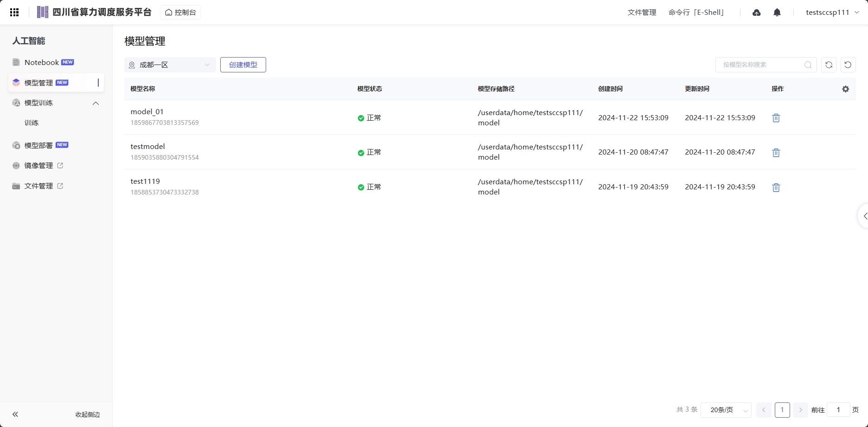Image resolution: width=868 pixels, height=427 pixels.
Task: Click the test1119 model name
Action: coord(145,181)
